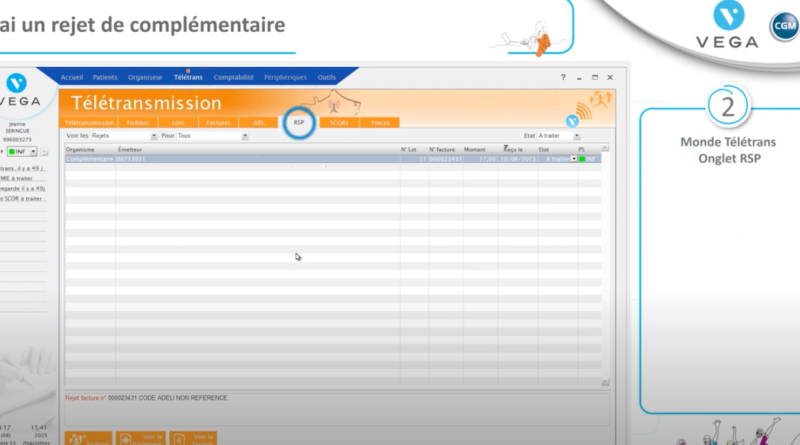Click the sauvegarde il y a 49j link

(x=22, y=189)
